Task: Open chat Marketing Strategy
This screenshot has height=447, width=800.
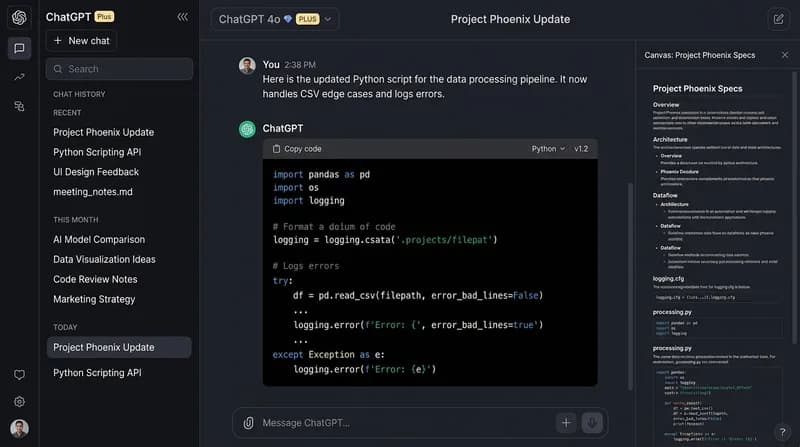Action: pos(94,299)
